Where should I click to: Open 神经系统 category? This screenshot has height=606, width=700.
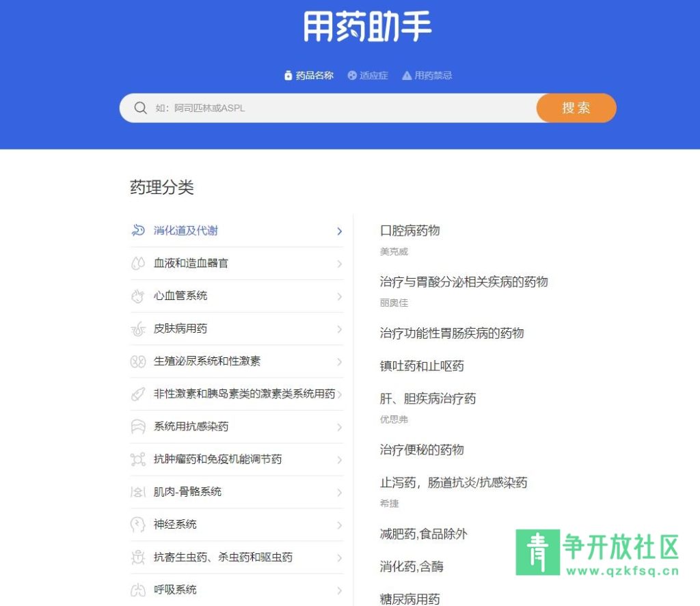click(x=237, y=525)
